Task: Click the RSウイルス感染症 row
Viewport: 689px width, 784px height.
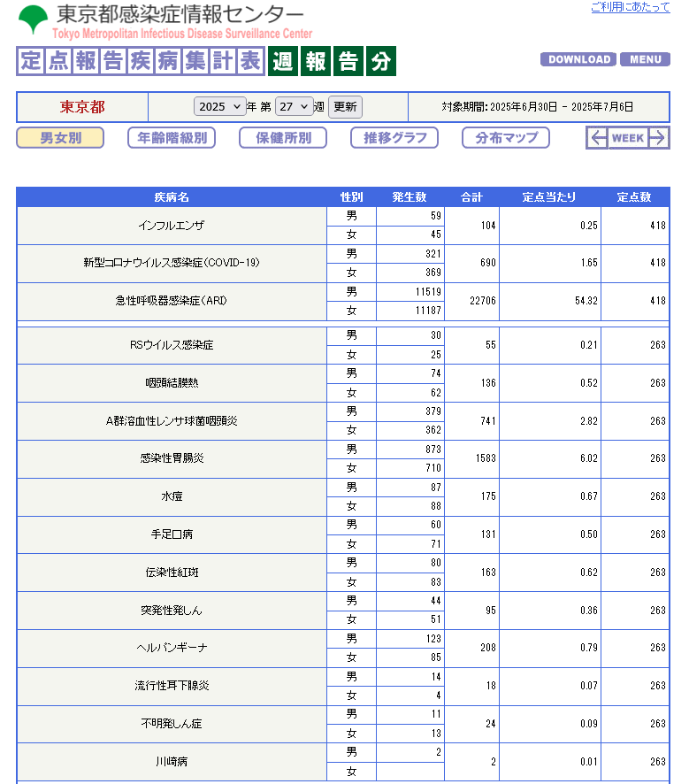Action: 172,345
